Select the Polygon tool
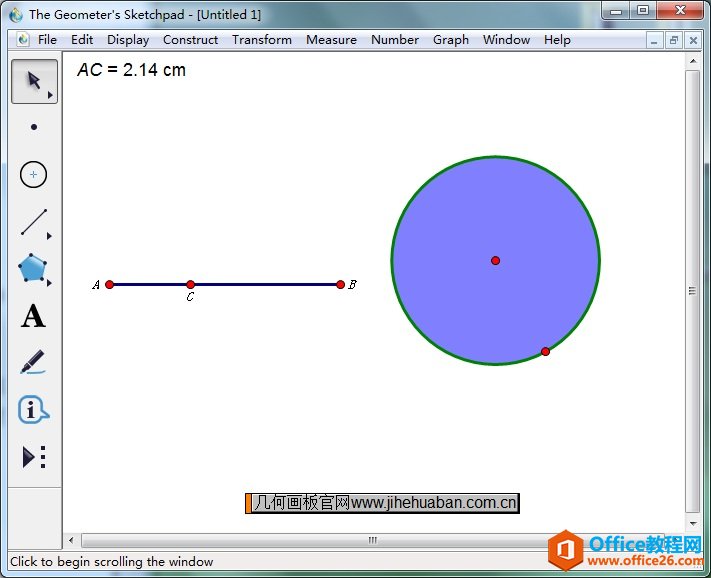Screen dimensions: 711x578 click(x=33, y=269)
